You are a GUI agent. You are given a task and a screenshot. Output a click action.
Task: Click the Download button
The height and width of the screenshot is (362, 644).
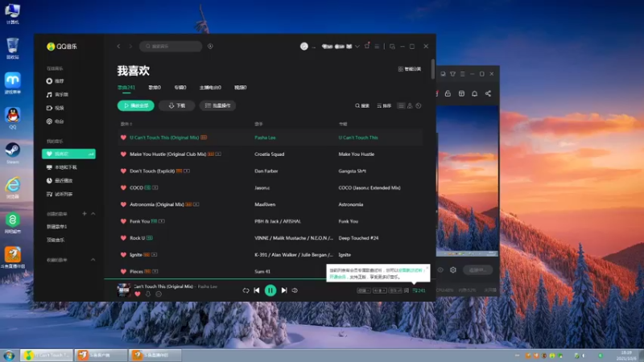(x=176, y=106)
